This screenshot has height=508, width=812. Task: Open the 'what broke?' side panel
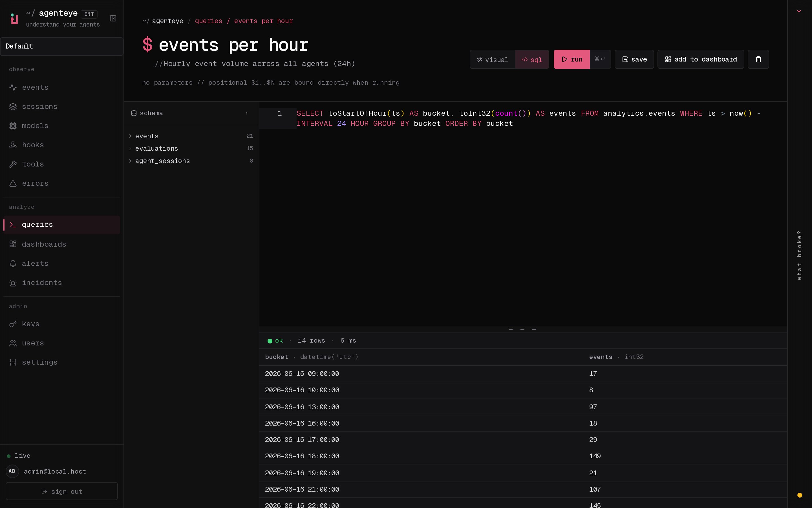click(799, 255)
